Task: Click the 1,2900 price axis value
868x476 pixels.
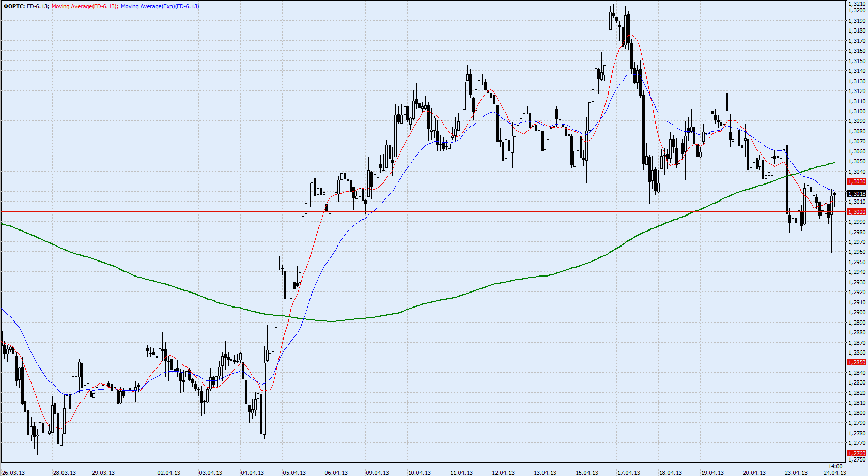Action: [857, 312]
